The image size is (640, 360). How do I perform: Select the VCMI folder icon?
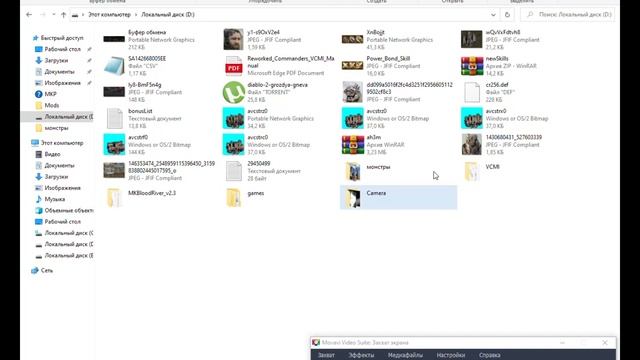coord(472,171)
